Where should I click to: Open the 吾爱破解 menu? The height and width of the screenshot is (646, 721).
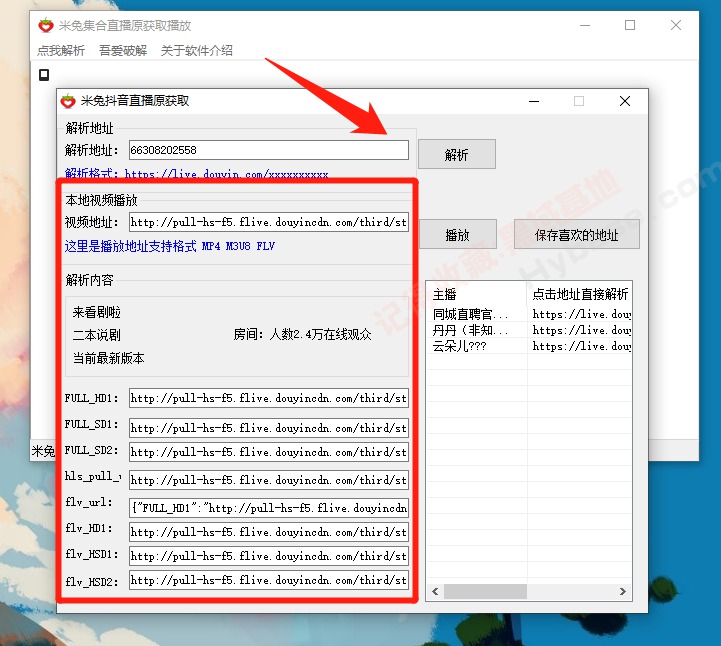pos(123,50)
